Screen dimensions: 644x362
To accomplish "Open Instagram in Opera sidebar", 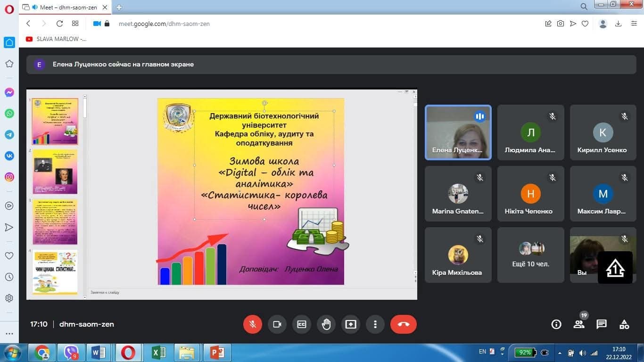I will [x=9, y=177].
